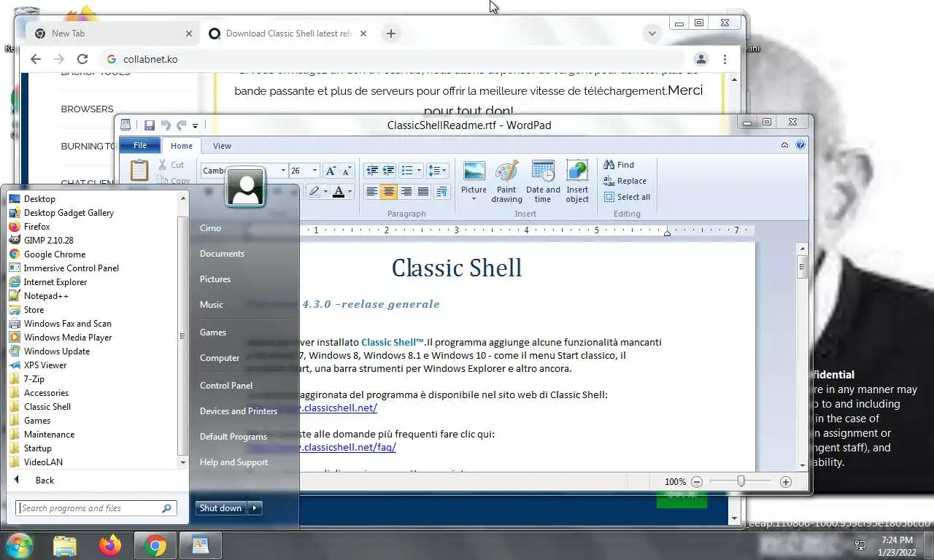Click the Chrome profile avatar icon
Screen dimensions: 934x560
tap(701, 59)
